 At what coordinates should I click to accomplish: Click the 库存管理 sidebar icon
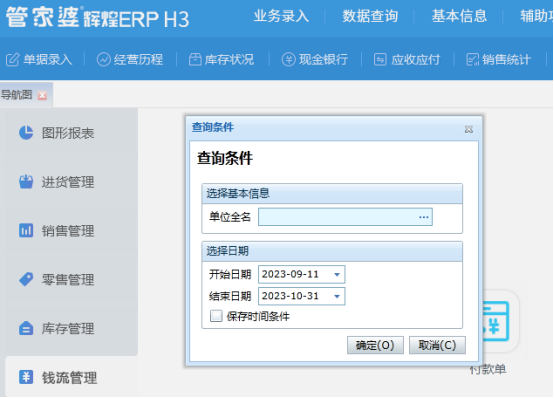(x=26, y=328)
